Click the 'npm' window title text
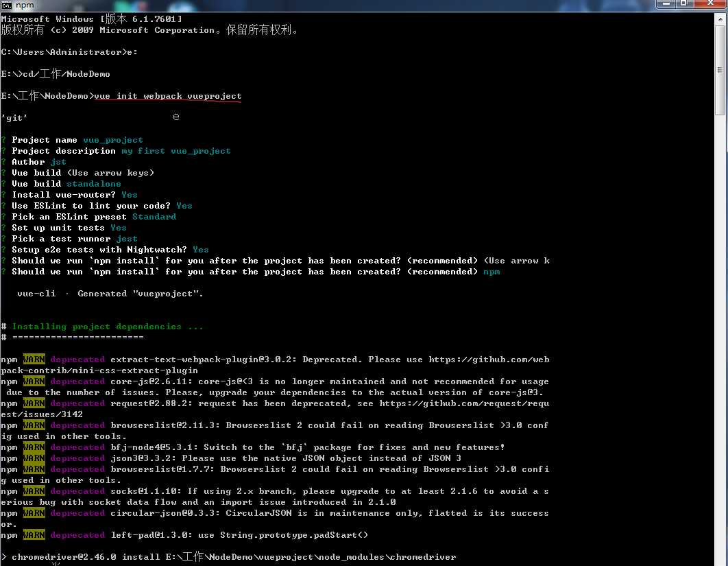728x566 pixels. coord(25,5)
